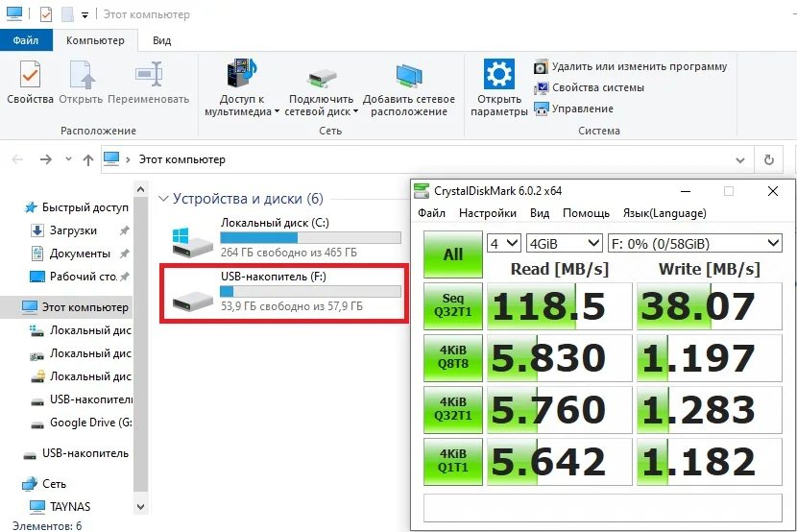The height and width of the screenshot is (532, 797).
Task: Open CrystalDiskMark Вид menu
Action: [x=540, y=213]
